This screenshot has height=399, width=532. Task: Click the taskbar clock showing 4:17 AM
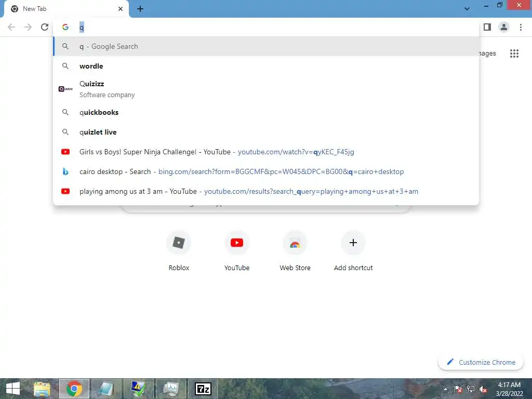click(x=509, y=389)
